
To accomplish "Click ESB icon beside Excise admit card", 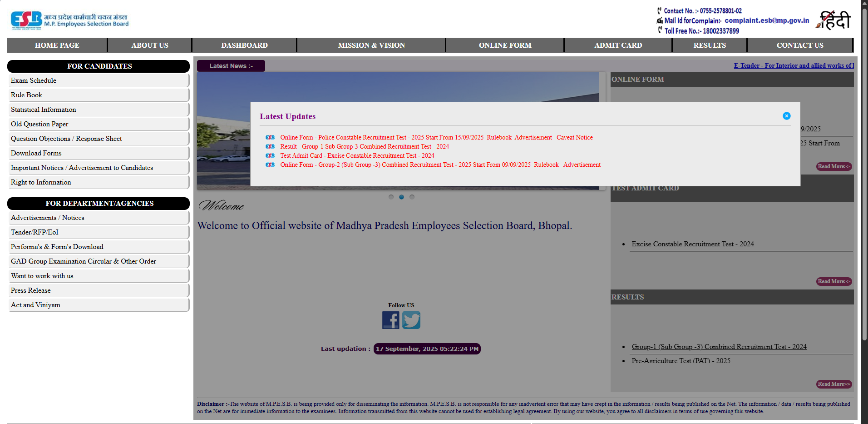I will (270, 155).
